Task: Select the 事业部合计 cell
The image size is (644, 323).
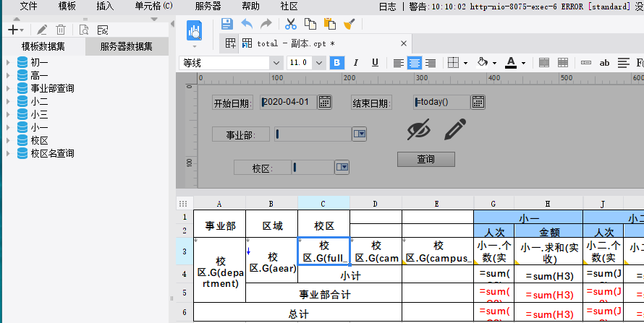Action: pyautogui.click(x=324, y=294)
